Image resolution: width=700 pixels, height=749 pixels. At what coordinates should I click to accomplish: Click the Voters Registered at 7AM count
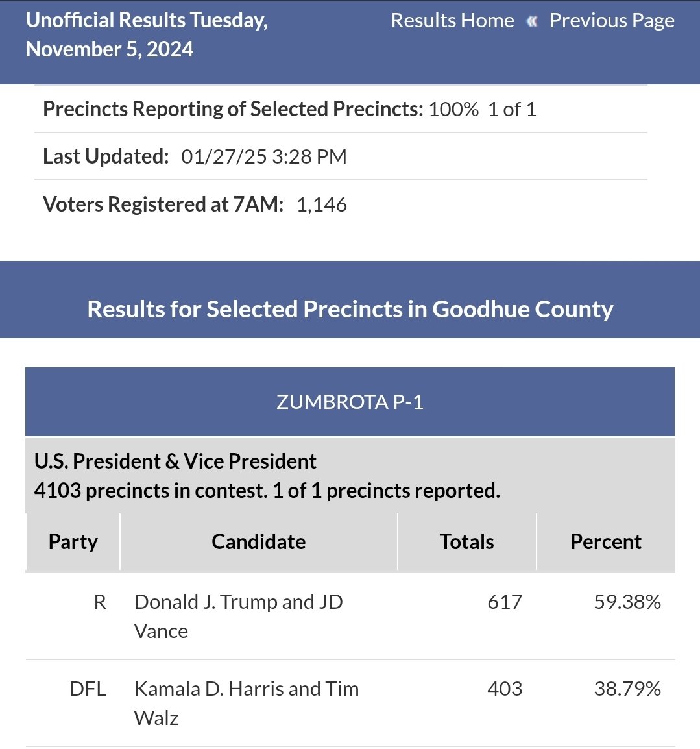click(x=321, y=204)
